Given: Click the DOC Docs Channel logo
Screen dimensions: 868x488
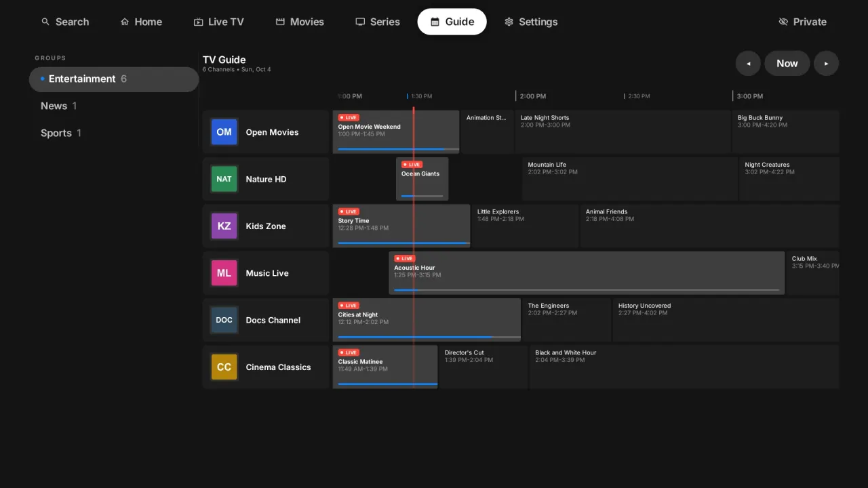Looking at the screenshot, I should pos(224,320).
